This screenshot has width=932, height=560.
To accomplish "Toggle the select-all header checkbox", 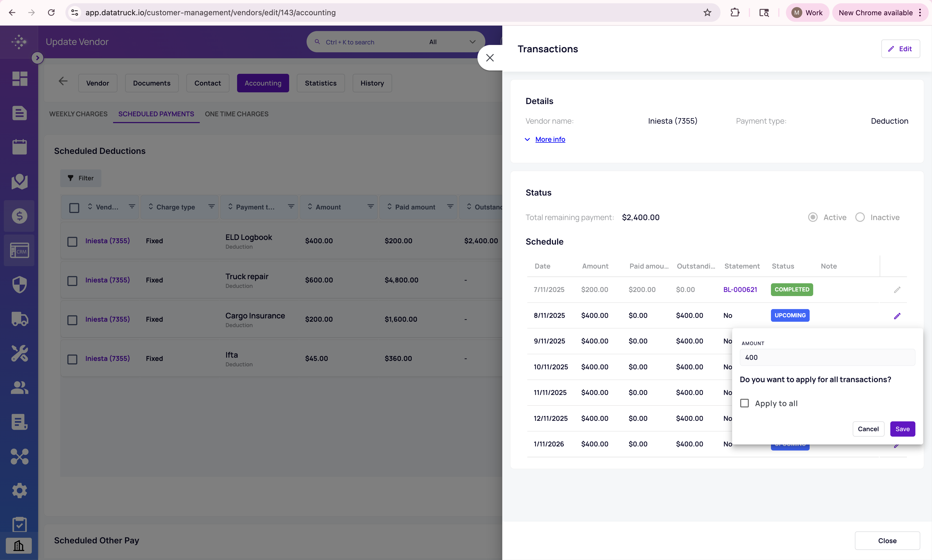I will tap(74, 208).
